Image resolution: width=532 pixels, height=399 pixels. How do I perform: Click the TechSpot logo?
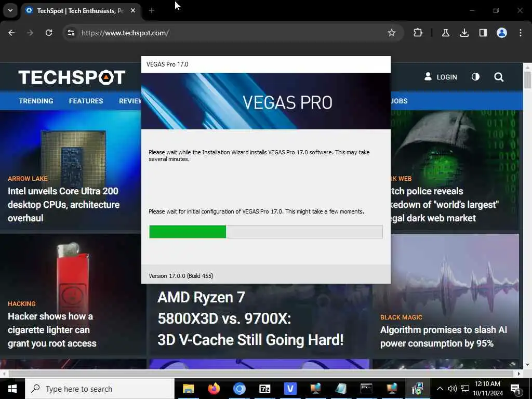[72, 77]
